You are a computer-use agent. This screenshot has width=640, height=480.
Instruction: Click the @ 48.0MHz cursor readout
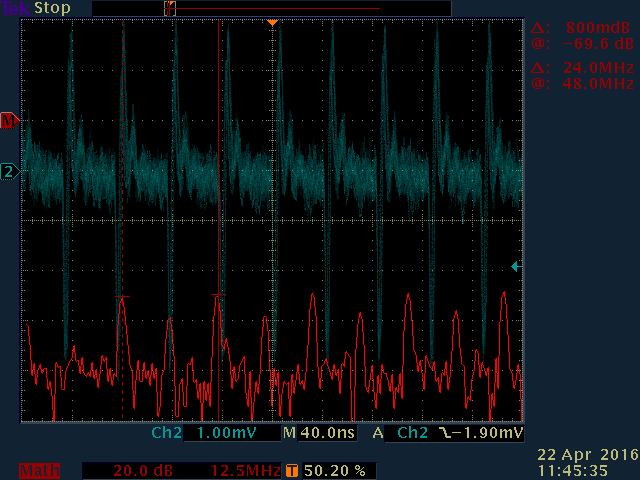point(583,84)
